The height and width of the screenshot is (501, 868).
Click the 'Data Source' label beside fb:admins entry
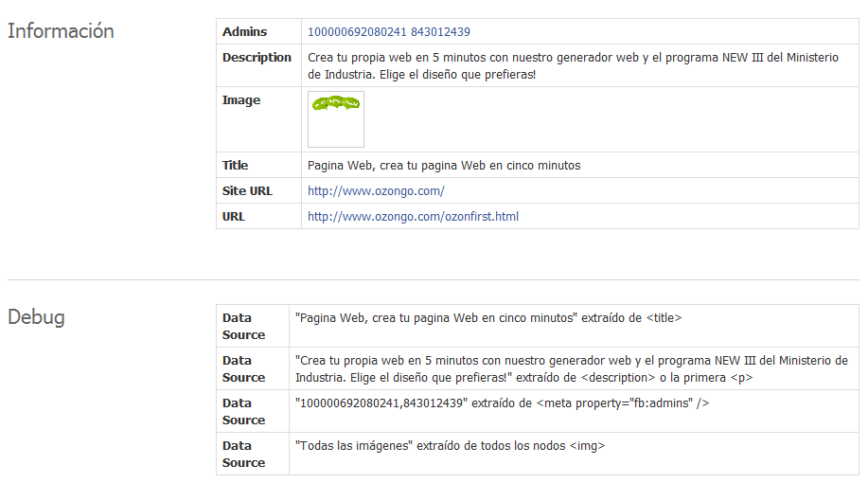pyautogui.click(x=243, y=411)
